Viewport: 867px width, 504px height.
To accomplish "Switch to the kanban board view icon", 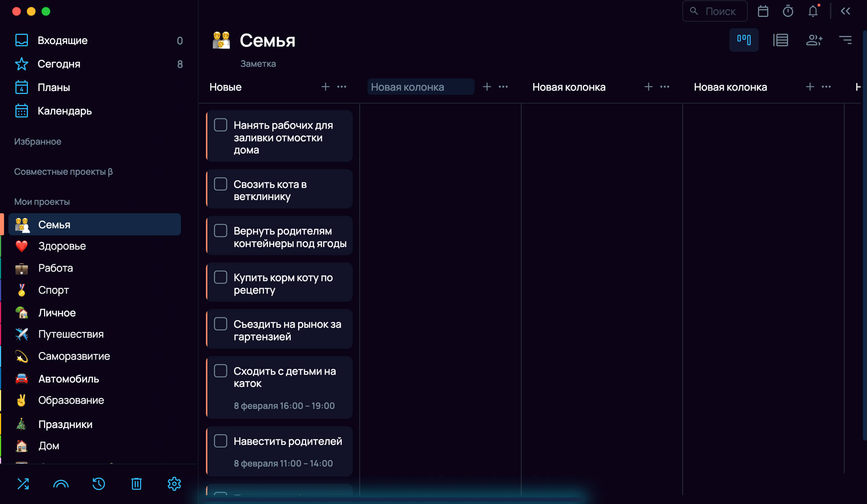I will pyautogui.click(x=744, y=40).
